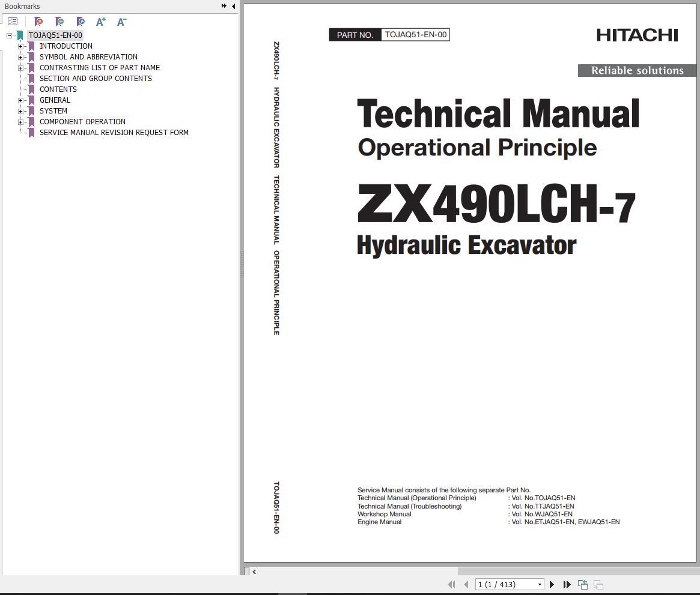Click the Service Manual consists of sentence

pos(444,490)
